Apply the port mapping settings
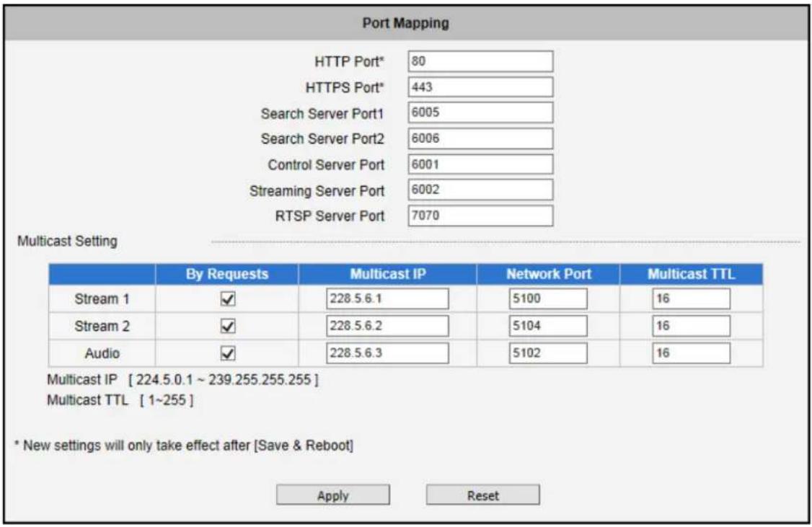Viewport: 812px width, 527px height. coord(333,495)
